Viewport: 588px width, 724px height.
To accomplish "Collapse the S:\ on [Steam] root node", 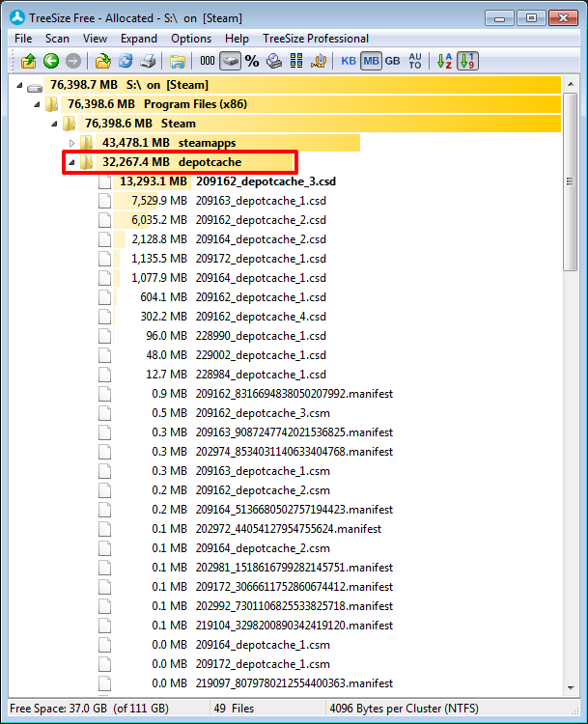I will pos(19,85).
